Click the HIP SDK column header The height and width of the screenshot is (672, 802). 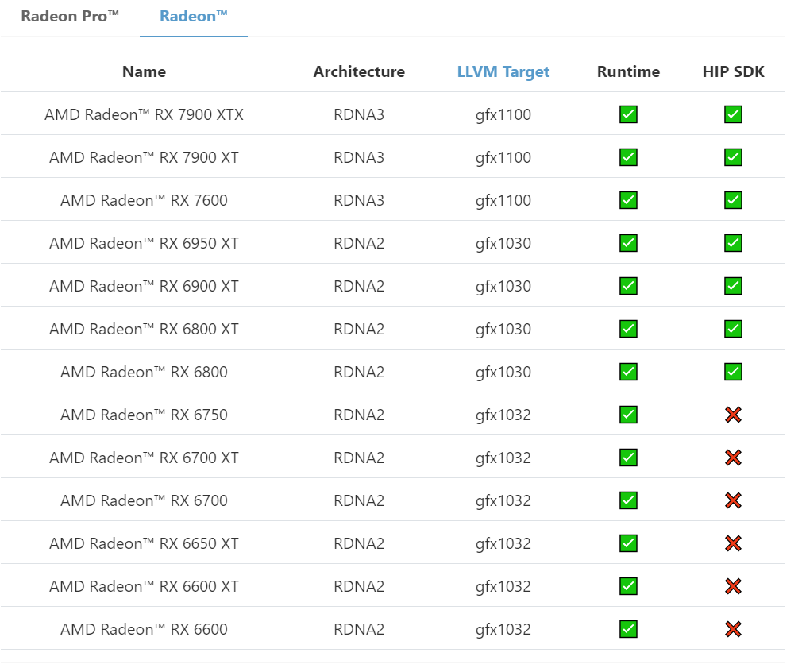click(x=734, y=71)
